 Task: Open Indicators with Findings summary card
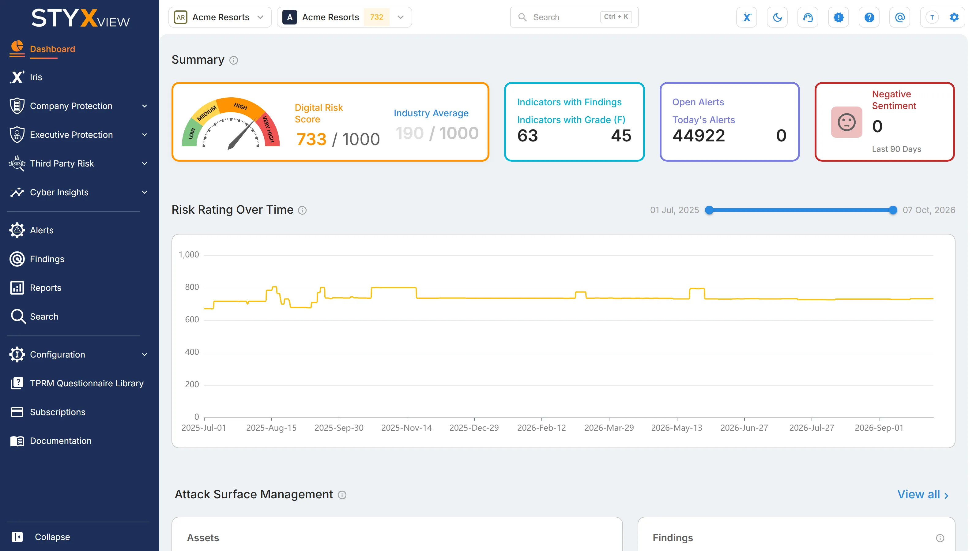tap(574, 122)
